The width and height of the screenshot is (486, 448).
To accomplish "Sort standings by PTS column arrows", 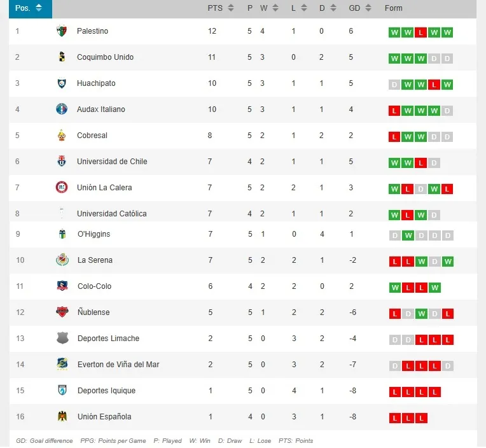I will click(x=230, y=8).
